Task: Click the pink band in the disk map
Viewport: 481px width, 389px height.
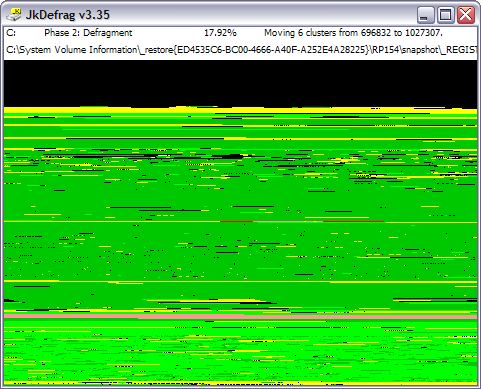Action: coord(240,316)
